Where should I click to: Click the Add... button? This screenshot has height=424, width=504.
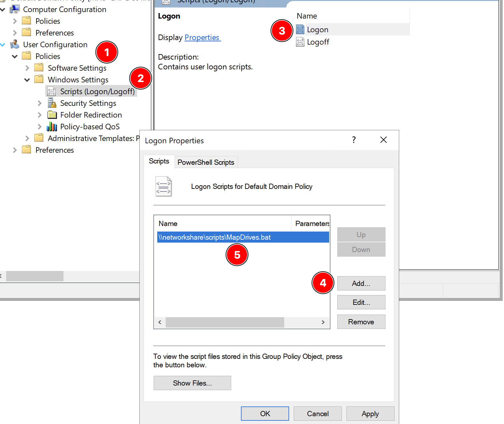[361, 283]
